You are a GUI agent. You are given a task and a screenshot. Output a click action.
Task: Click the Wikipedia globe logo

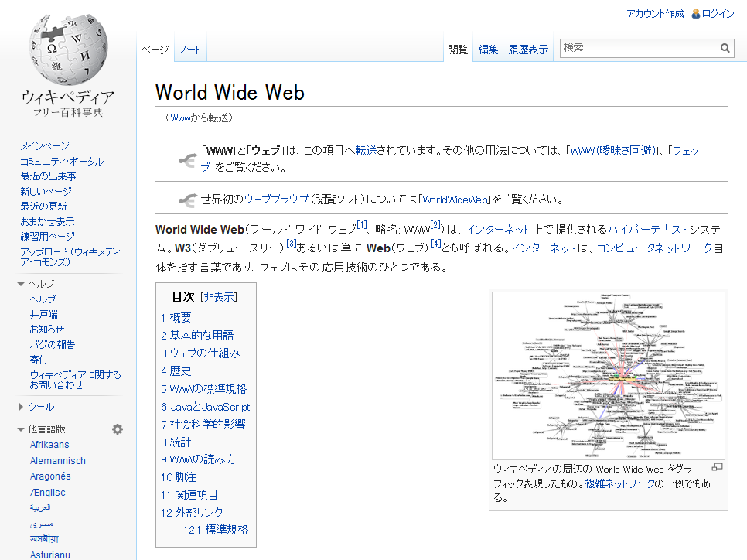coord(68,49)
